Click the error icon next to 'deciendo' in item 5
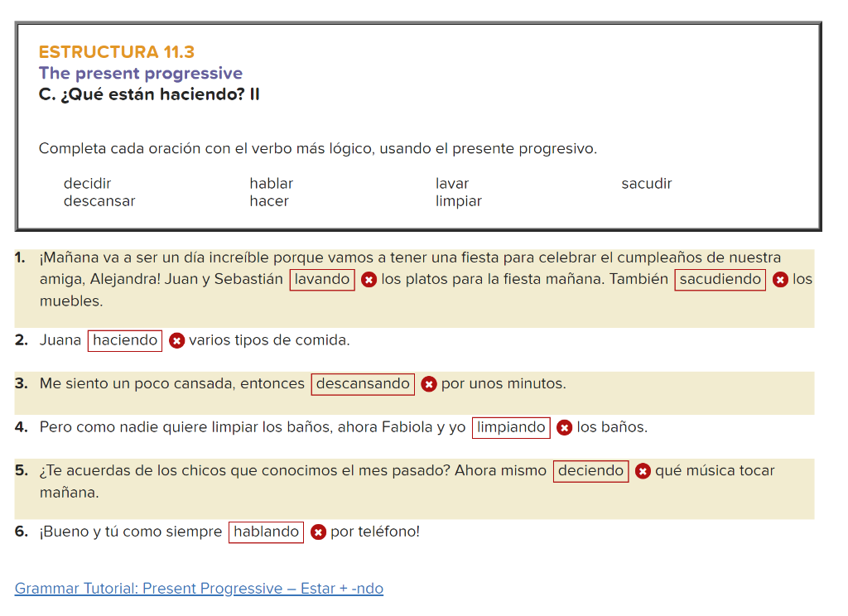The width and height of the screenshot is (848, 616). coord(643,471)
